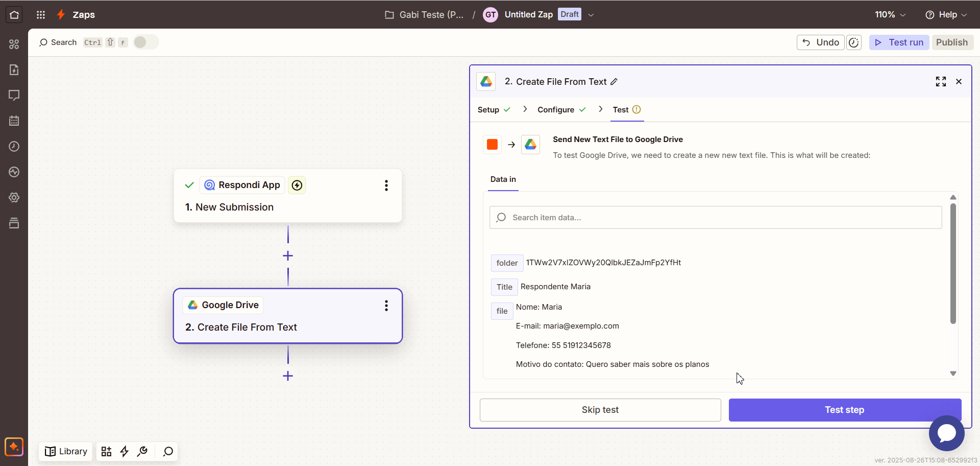Open the orange AI assistant icon
This screenshot has height=466, width=980.
pos(14,447)
